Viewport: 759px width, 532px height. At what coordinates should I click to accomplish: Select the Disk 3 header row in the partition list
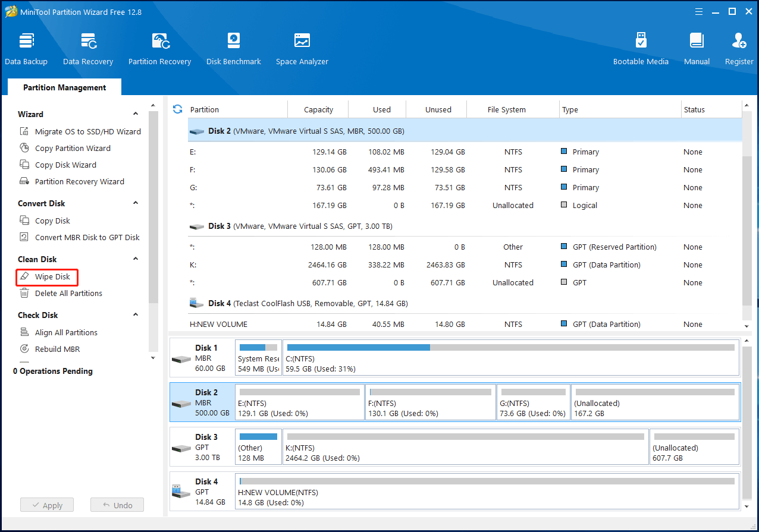[465, 226]
